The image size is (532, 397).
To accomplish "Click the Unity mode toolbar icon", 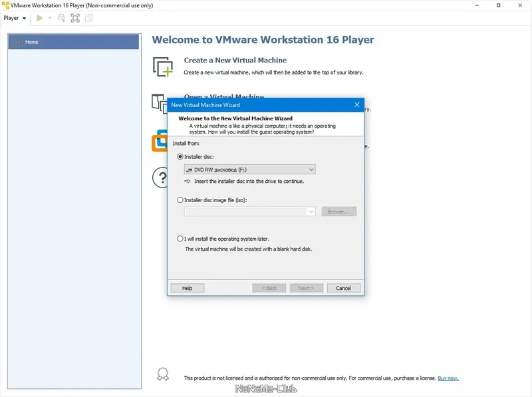I will coord(89,18).
